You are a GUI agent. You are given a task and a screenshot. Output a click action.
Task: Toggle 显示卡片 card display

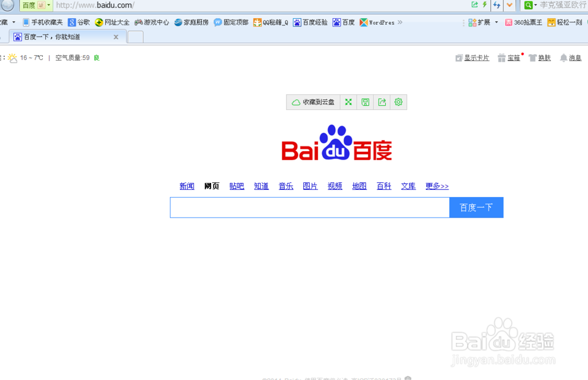[x=472, y=58]
